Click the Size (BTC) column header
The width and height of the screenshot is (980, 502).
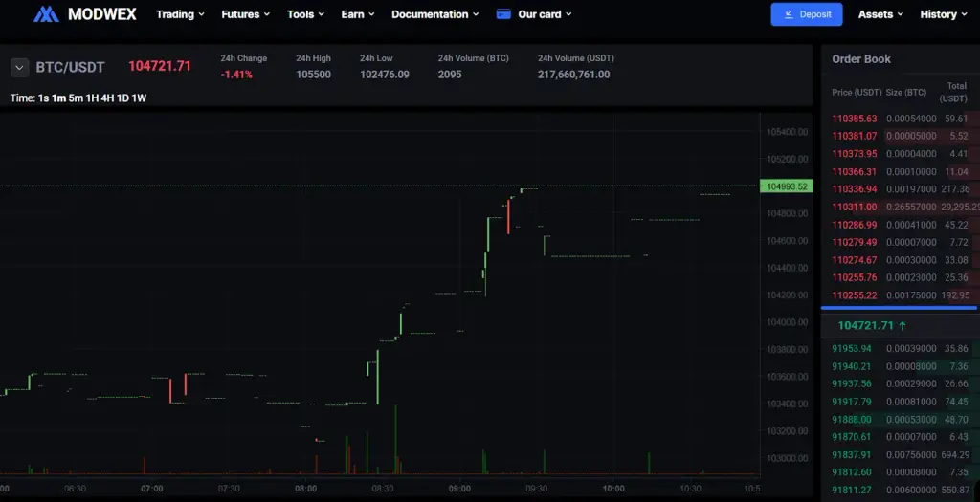(x=906, y=93)
